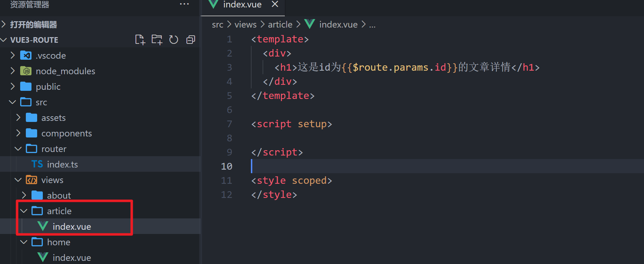This screenshot has width=644, height=264.
Task: Collapse the router folder chevron
Action: point(18,149)
